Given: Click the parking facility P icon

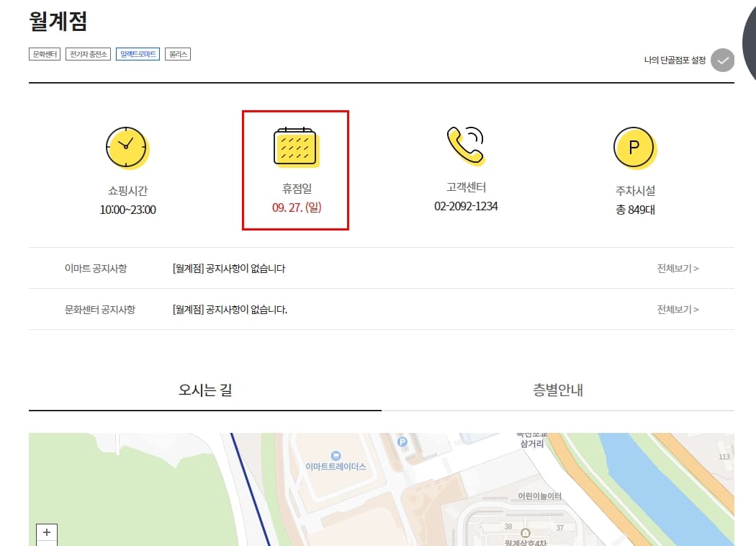Looking at the screenshot, I should tap(634, 148).
